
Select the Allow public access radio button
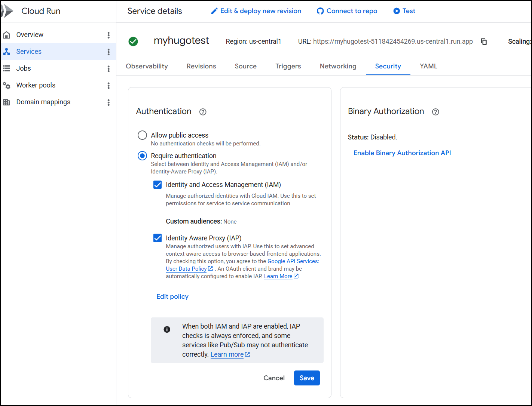click(142, 135)
